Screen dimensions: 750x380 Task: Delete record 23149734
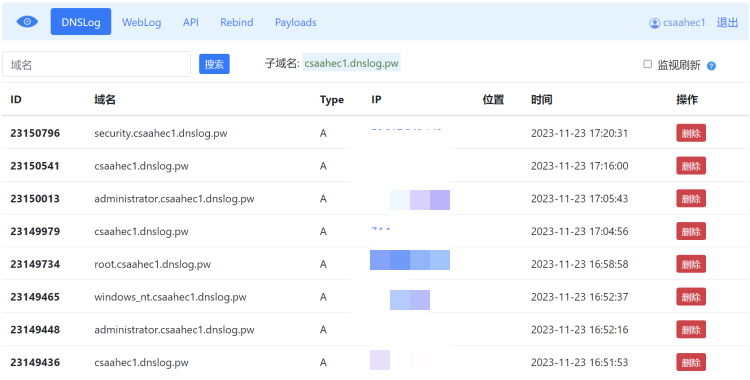(691, 264)
